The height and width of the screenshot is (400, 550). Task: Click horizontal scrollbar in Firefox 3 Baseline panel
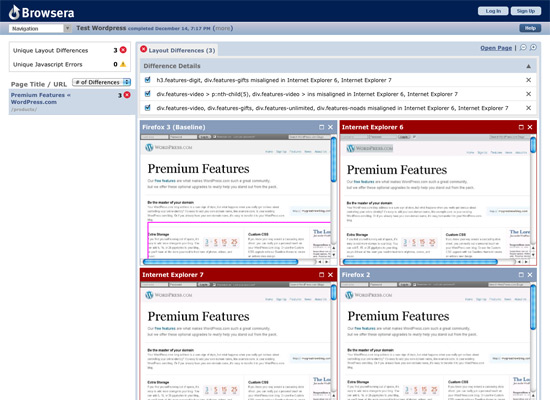point(221,262)
